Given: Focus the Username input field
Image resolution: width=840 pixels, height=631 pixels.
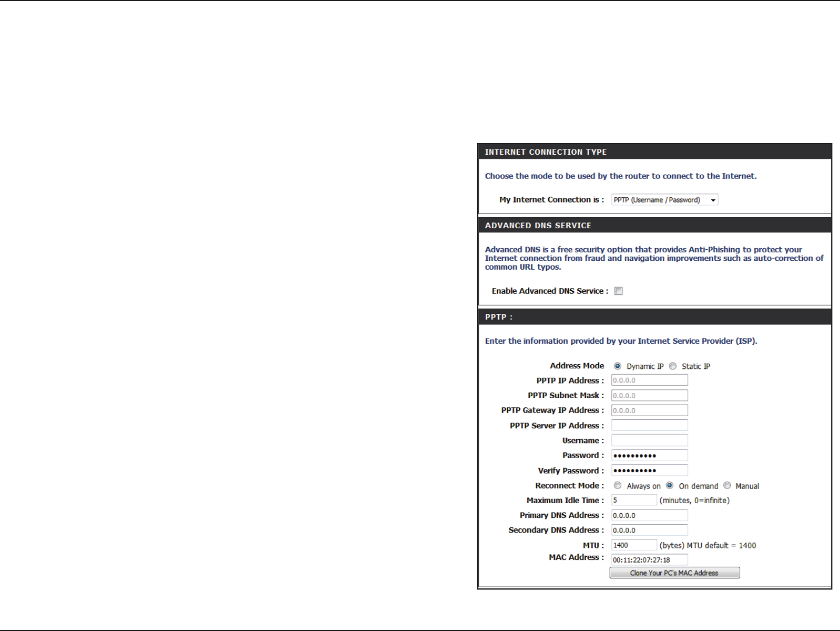Looking at the screenshot, I should click(x=649, y=440).
